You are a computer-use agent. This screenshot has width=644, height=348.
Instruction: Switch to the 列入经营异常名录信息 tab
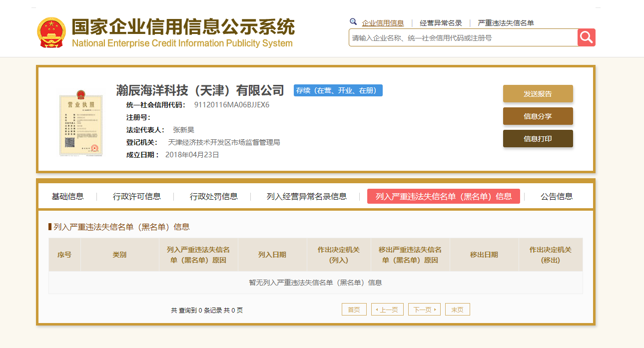[307, 196]
